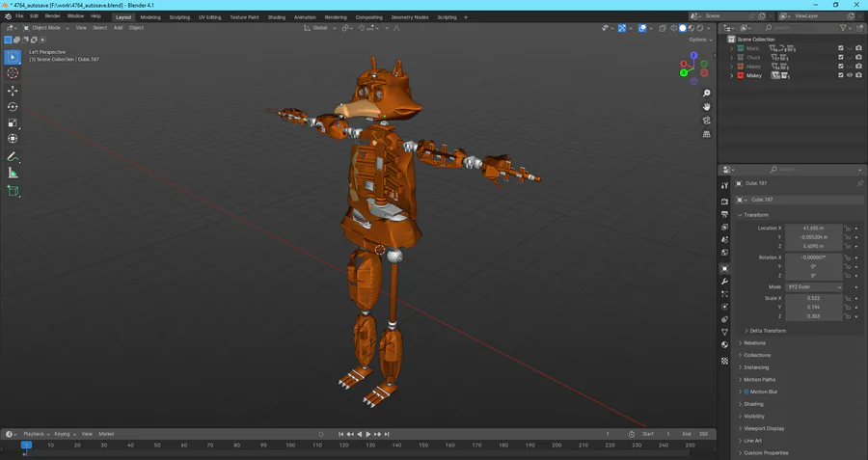
Task: Open the Playback dropdown in timeline
Action: (x=37, y=434)
